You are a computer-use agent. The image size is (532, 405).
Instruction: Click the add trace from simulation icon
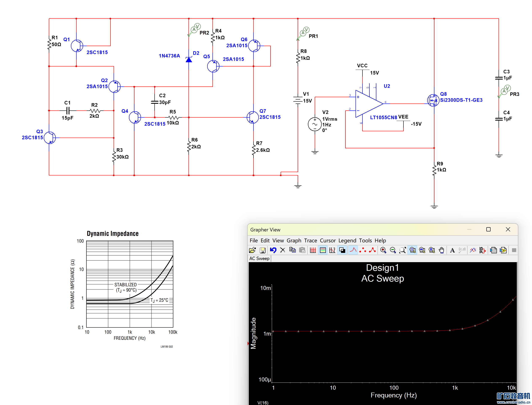click(x=482, y=250)
